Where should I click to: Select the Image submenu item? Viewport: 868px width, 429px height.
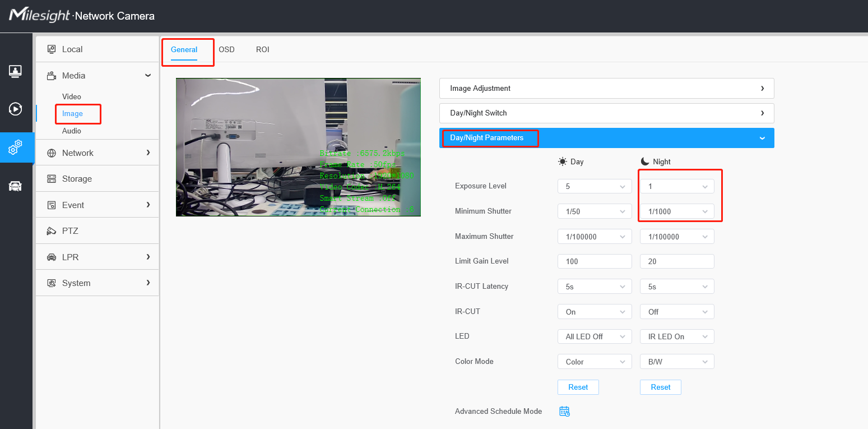(x=72, y=113)
